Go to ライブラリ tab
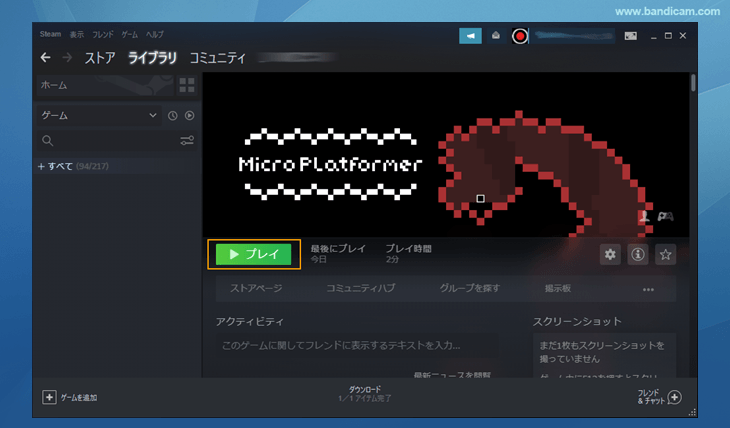 pos(152,58)
